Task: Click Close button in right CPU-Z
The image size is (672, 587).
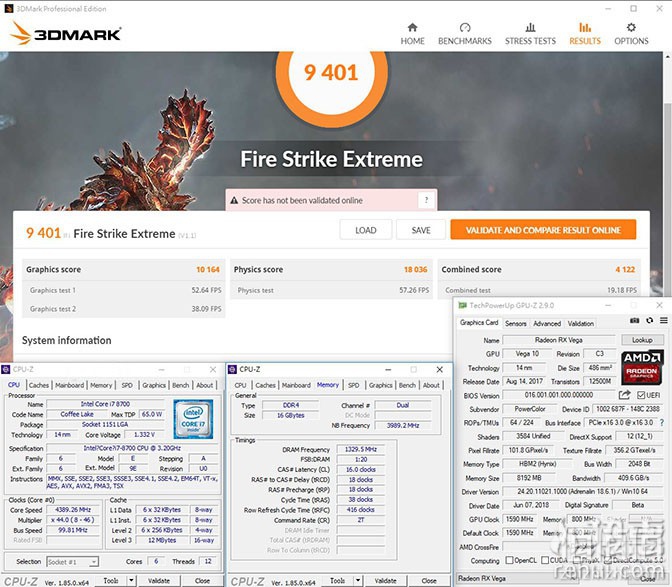Action: (429, 581)
